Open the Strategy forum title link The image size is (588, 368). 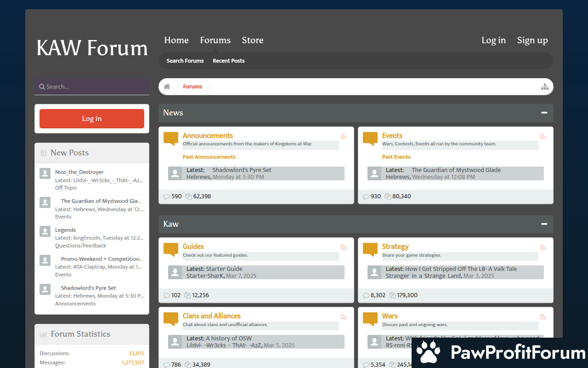click(396, 247)
